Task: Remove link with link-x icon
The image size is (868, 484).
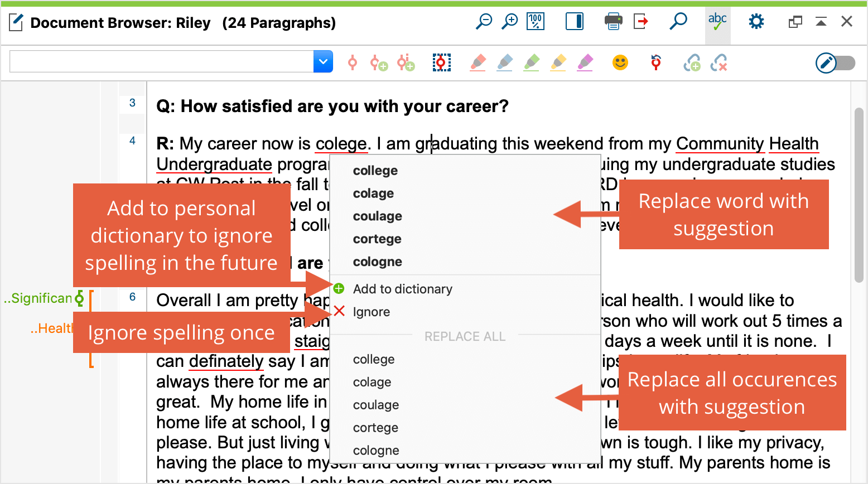Action: tap(718, 62)
